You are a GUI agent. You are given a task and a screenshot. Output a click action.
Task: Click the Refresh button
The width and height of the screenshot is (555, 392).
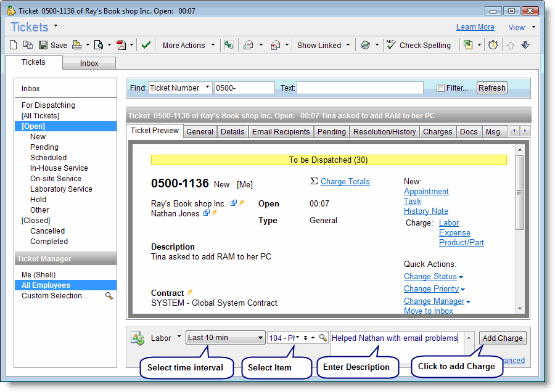click(491, 88)
